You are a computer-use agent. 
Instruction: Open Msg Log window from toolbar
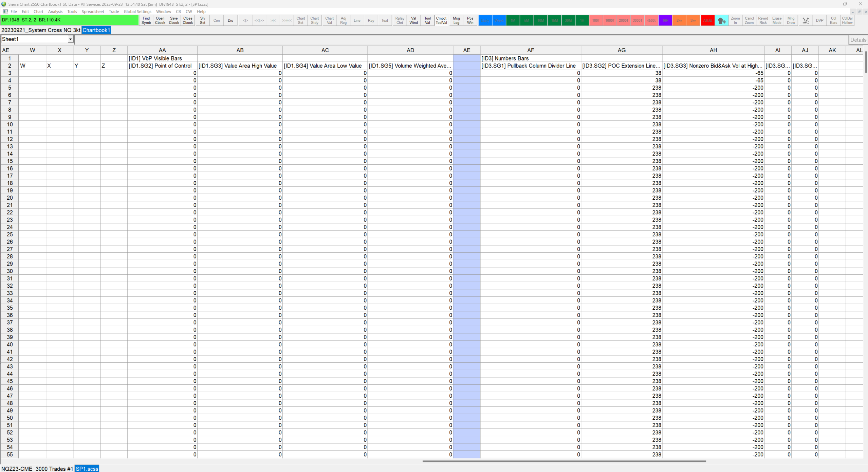click(456, 21)
